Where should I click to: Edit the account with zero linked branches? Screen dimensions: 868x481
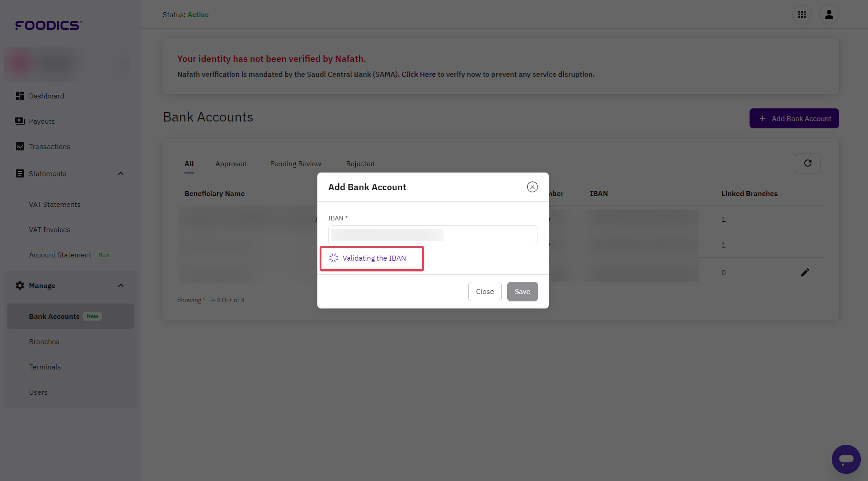coord(805,272)
